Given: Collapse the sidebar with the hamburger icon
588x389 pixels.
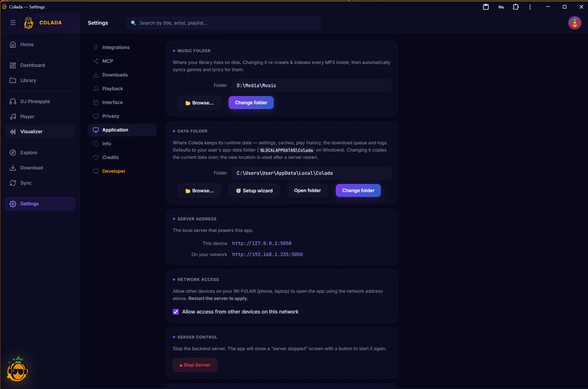Looking at the screenshot, I should coord(13,23).
